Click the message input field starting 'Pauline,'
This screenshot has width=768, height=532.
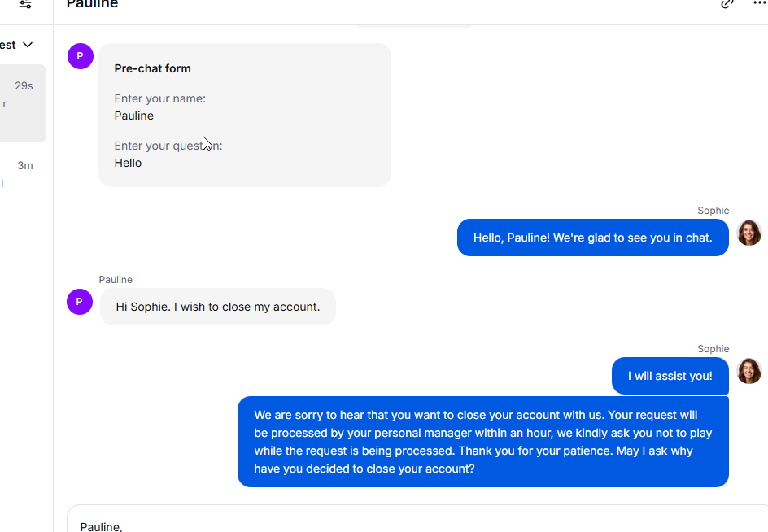click(407, 523)
